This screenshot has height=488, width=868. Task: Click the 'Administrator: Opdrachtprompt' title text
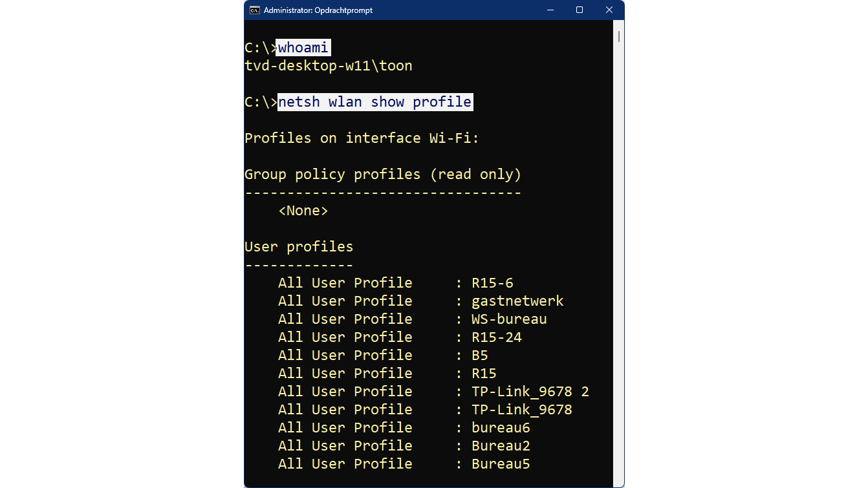pos(318,10)
